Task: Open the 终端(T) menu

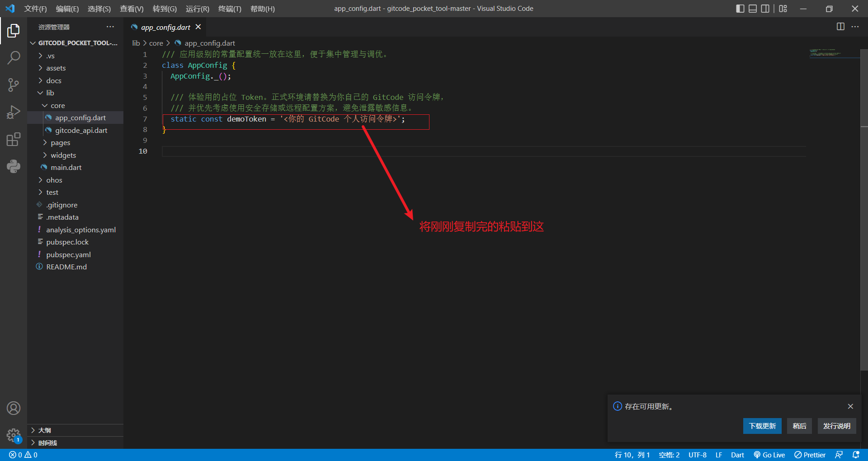Action: 229,9
